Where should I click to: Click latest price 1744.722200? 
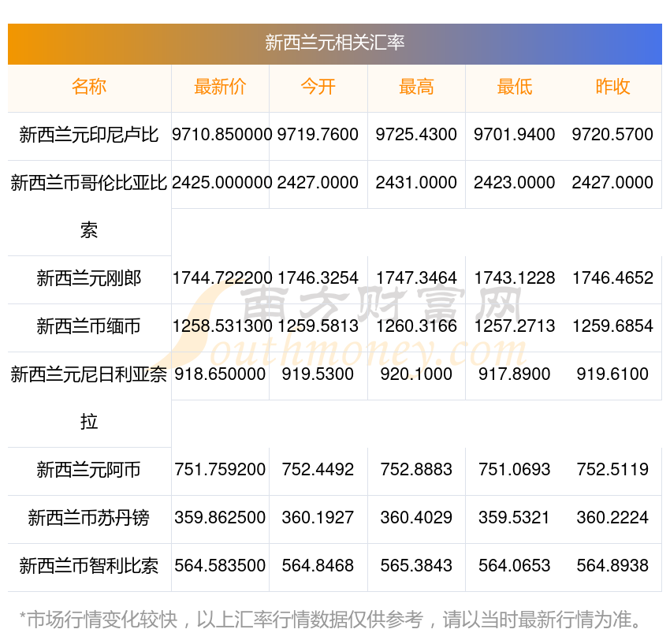pos(222,278)
